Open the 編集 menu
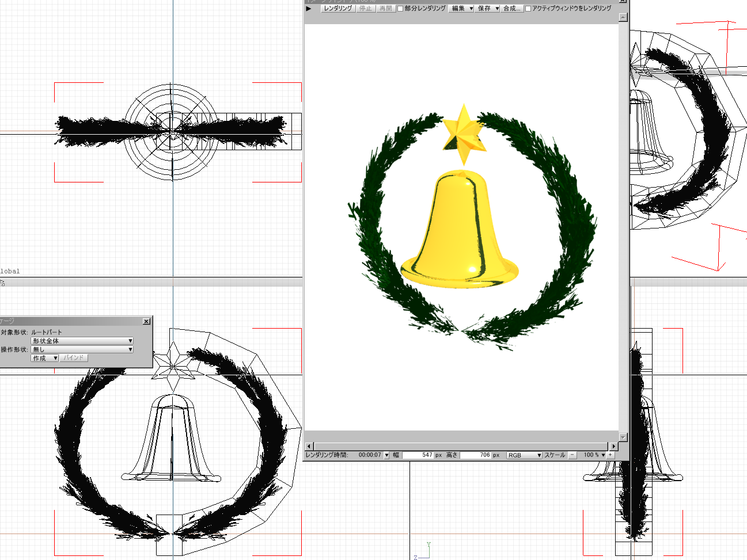747x560 pixels. [x=461, y=8]
